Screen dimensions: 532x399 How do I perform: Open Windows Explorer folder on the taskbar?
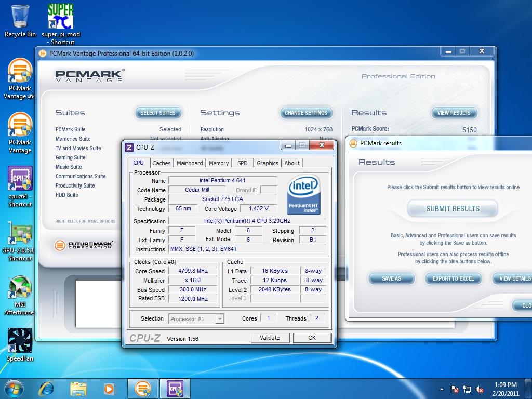78,389
